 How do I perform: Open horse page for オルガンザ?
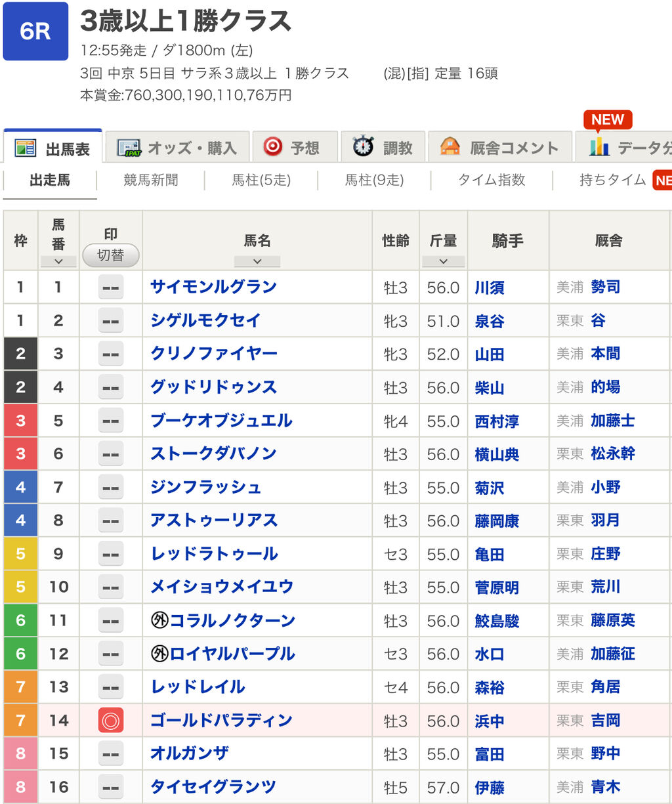pos(190,753)
